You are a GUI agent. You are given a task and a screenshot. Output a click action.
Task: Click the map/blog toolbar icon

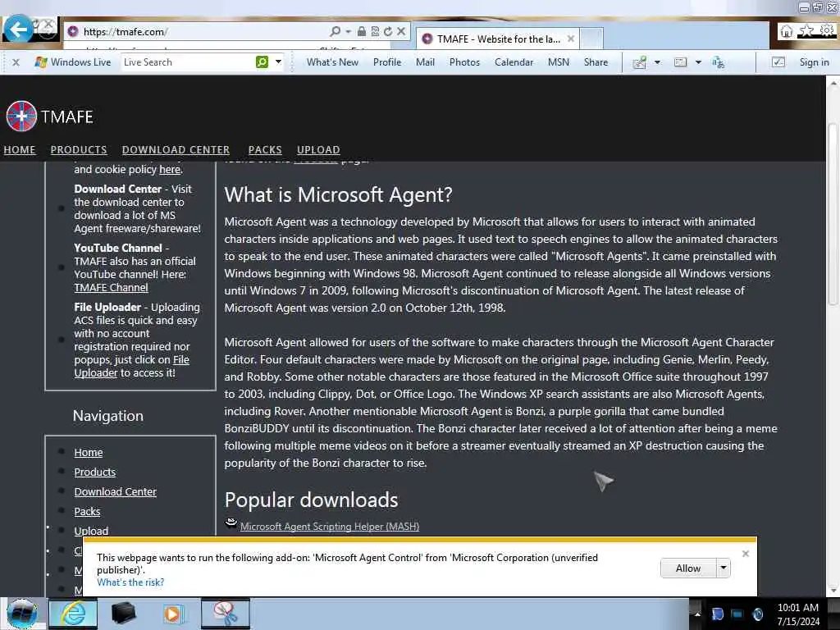pos(640,62)
